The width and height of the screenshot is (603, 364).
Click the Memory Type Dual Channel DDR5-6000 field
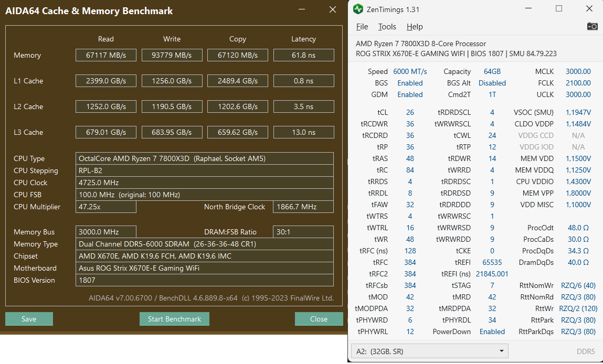205,244
